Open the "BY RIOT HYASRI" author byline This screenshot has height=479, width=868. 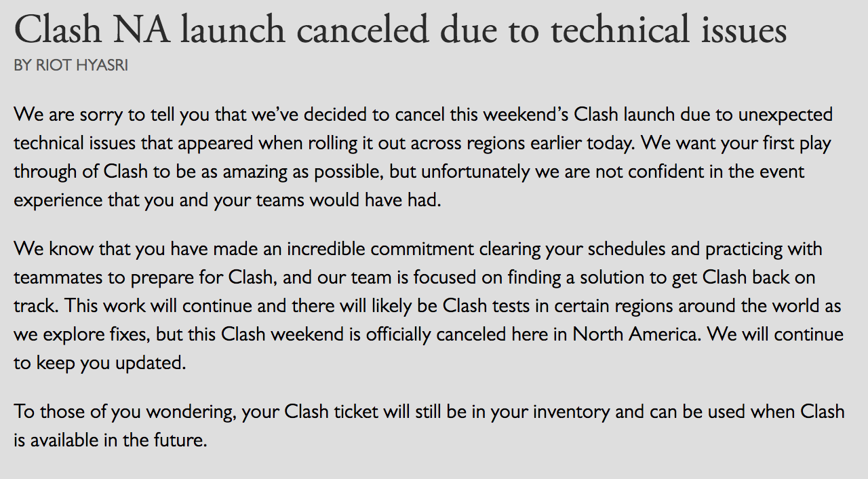(x=71, y=66)
